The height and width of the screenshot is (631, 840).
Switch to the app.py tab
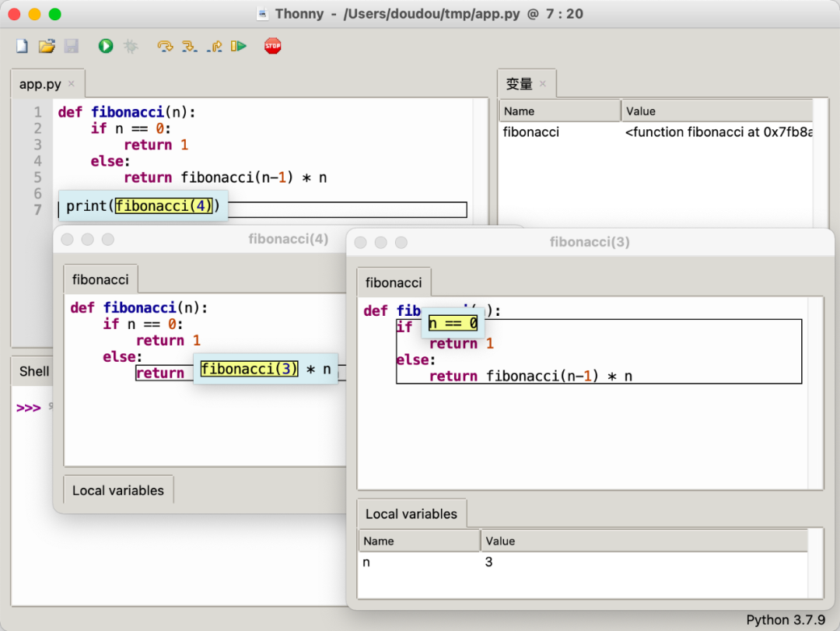coord(40,83)
